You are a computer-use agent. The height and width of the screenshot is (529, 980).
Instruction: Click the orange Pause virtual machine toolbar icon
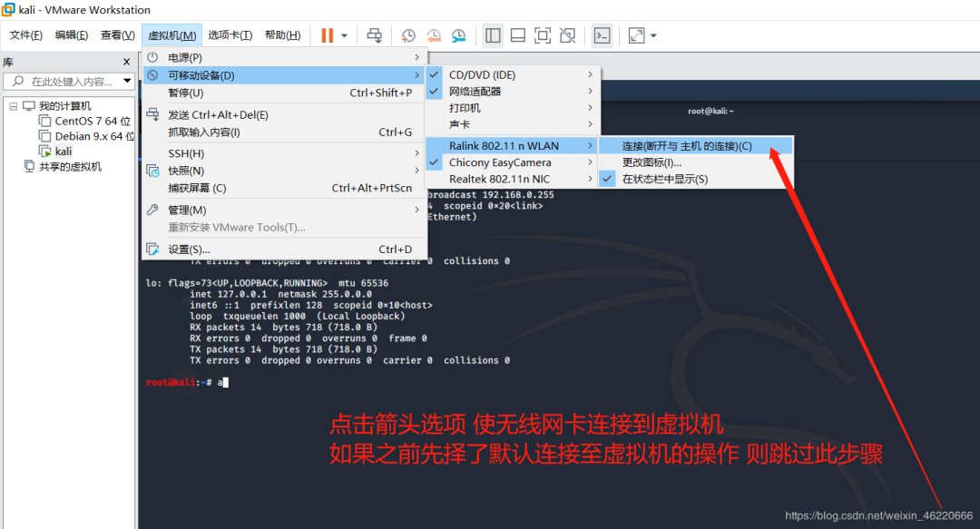(327, 35)
